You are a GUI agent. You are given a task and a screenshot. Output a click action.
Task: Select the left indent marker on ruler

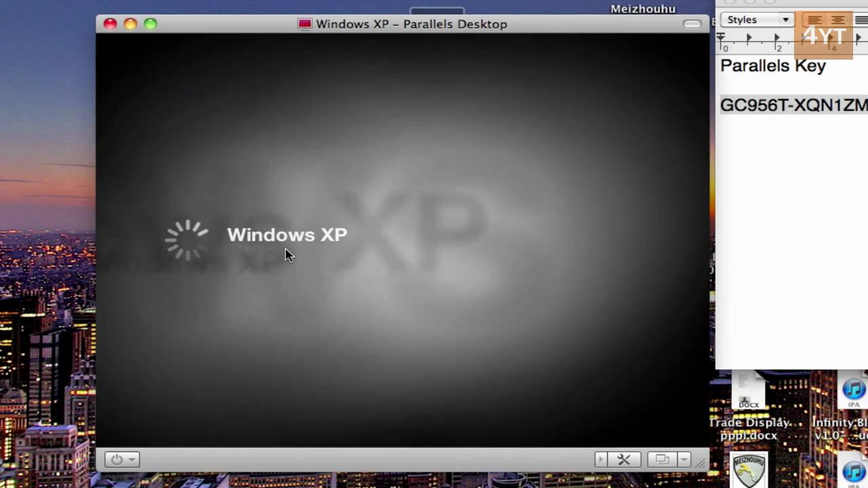pos(721,39)
